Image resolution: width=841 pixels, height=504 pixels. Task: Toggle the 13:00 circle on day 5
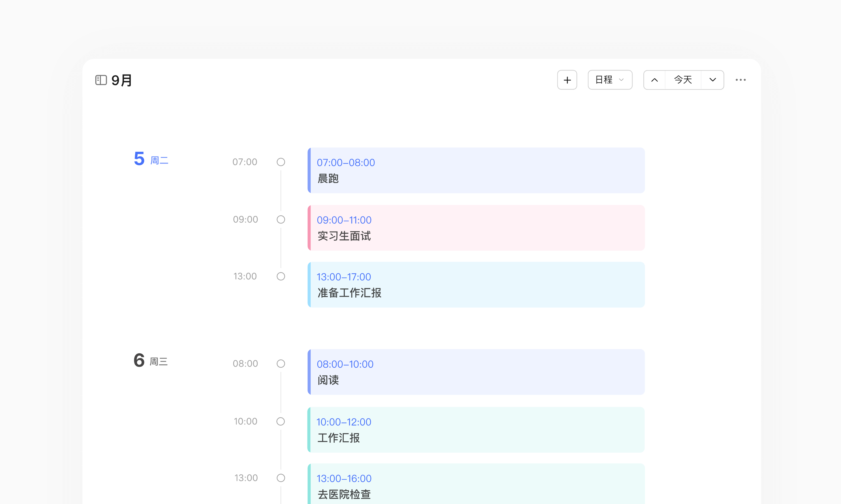point(281,276)
